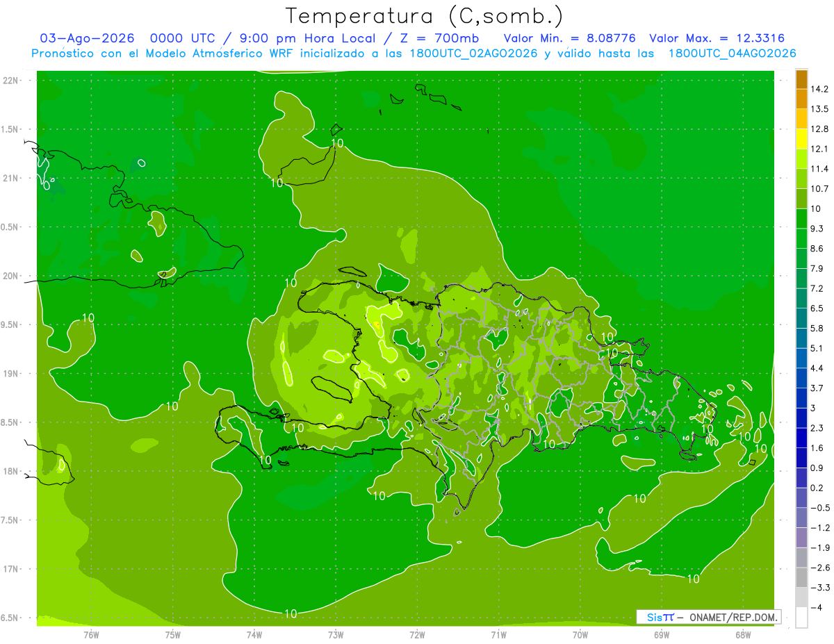This screenshot has height=644, width=834.
Task: Click the "20N" latitude axis label
Action: 11,276
